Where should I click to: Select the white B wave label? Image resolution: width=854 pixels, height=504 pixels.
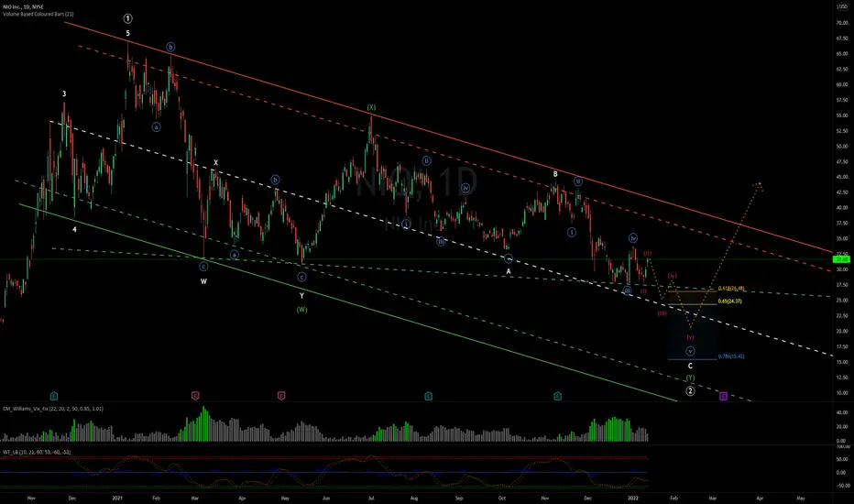[555, 174]
